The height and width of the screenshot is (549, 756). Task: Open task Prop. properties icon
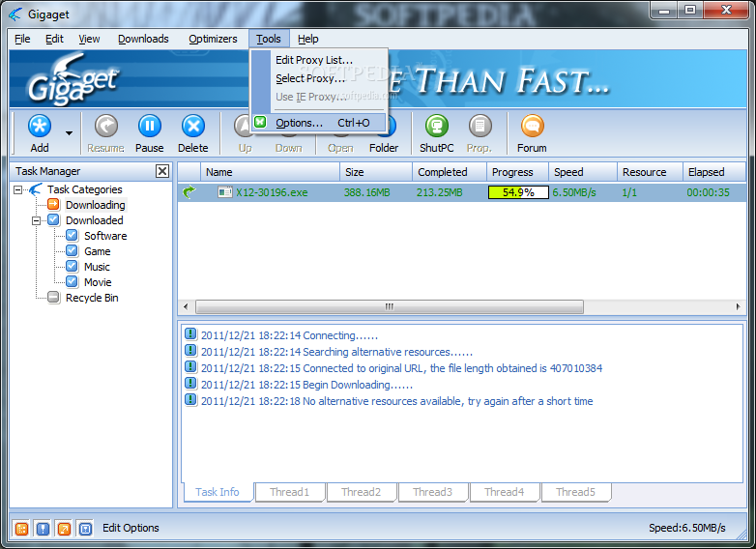coord(480,127)
